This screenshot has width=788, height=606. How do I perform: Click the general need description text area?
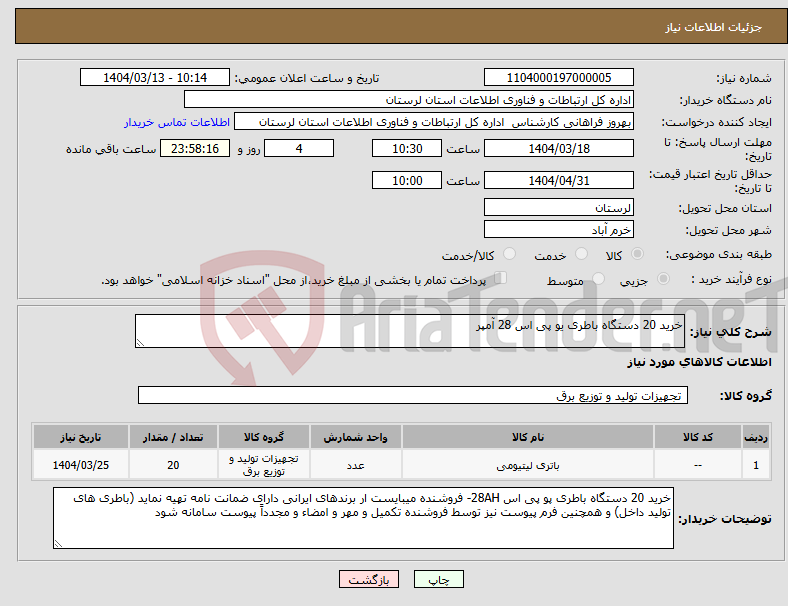coord(410,331)
